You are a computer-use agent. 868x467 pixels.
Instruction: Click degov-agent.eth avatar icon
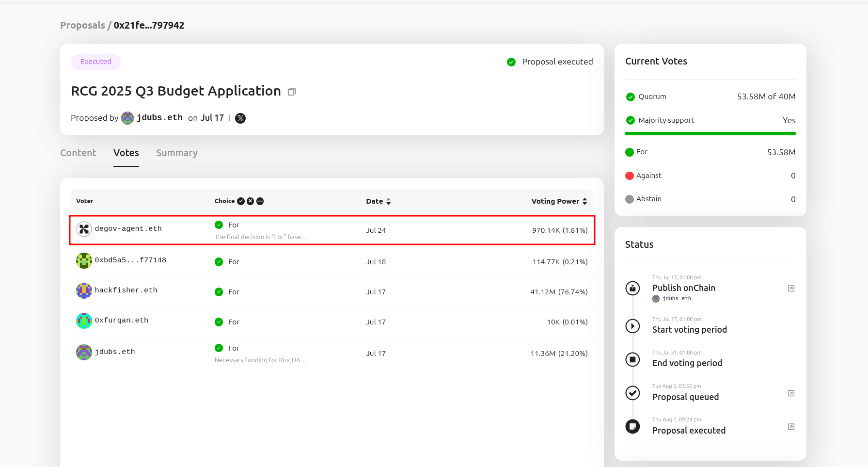84,229
